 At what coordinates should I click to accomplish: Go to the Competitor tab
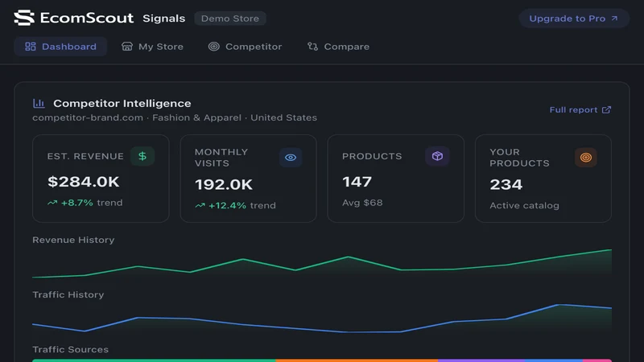(246, 47)
